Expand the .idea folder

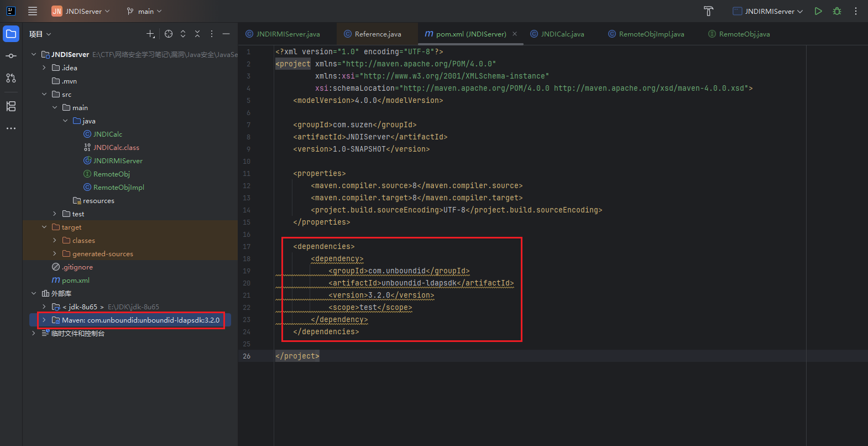(x=44, y=68)
